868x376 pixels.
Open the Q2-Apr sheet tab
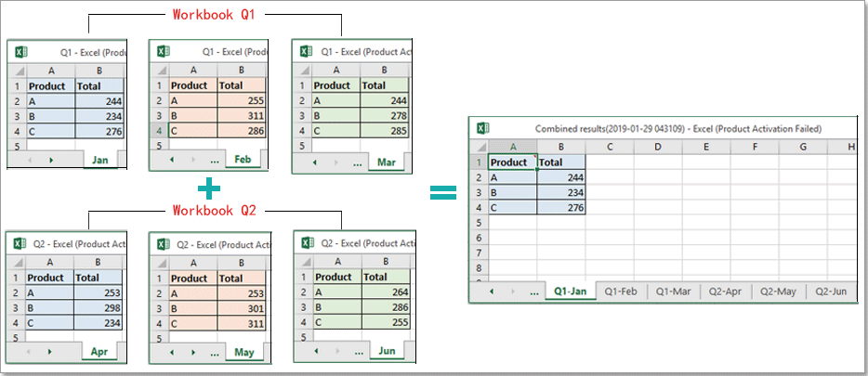[725, 291]
